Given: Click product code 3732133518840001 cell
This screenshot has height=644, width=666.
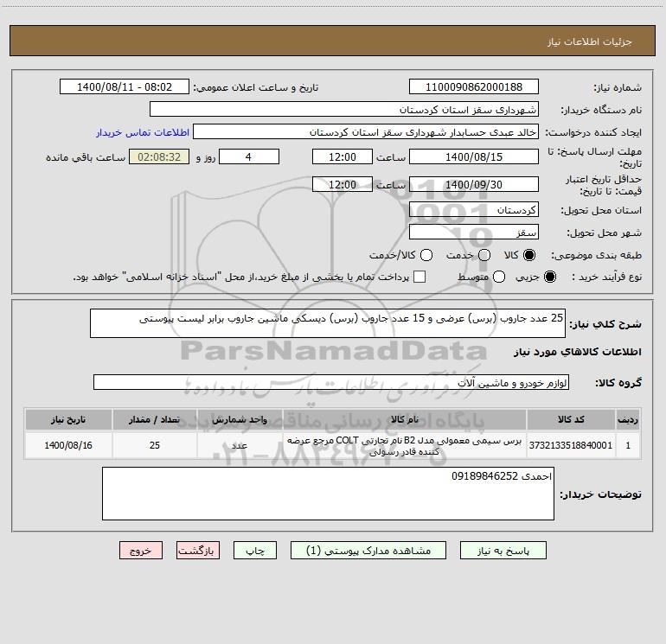Looking at the screenshot, I should coord(571,445).
